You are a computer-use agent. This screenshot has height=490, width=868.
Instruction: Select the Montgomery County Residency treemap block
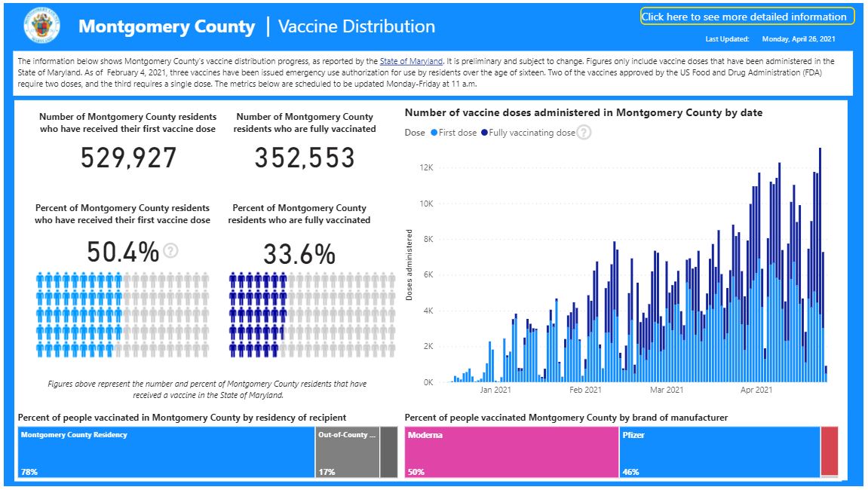point(166,452)
